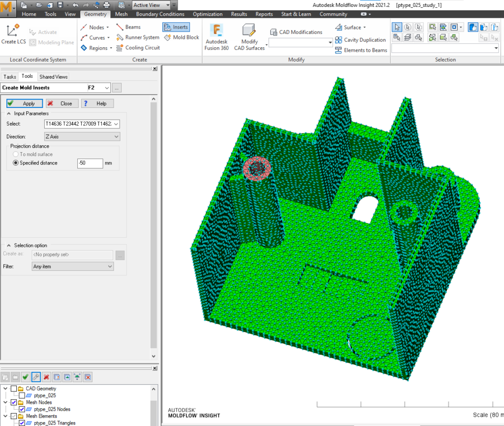Collapse the Mesh Nodes tree branch

[6, 401]
